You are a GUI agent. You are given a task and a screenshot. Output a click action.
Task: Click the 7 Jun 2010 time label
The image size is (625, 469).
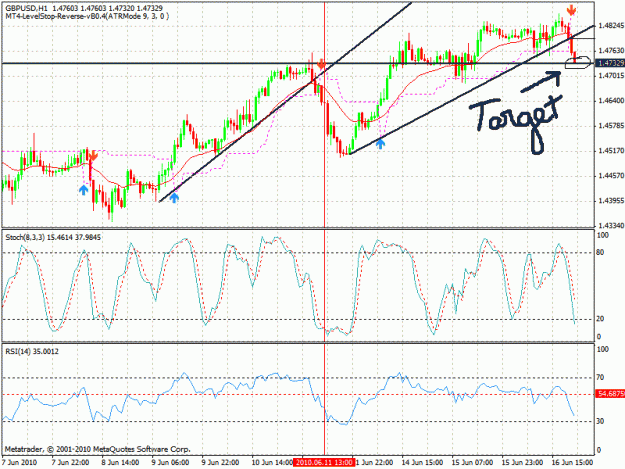point(20,463)
